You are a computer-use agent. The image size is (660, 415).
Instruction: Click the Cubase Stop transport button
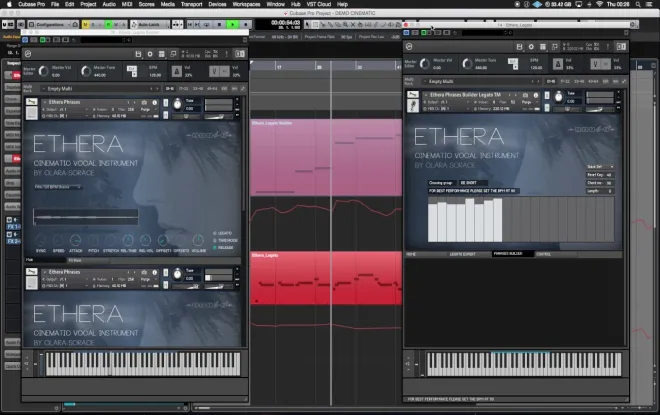219,24
